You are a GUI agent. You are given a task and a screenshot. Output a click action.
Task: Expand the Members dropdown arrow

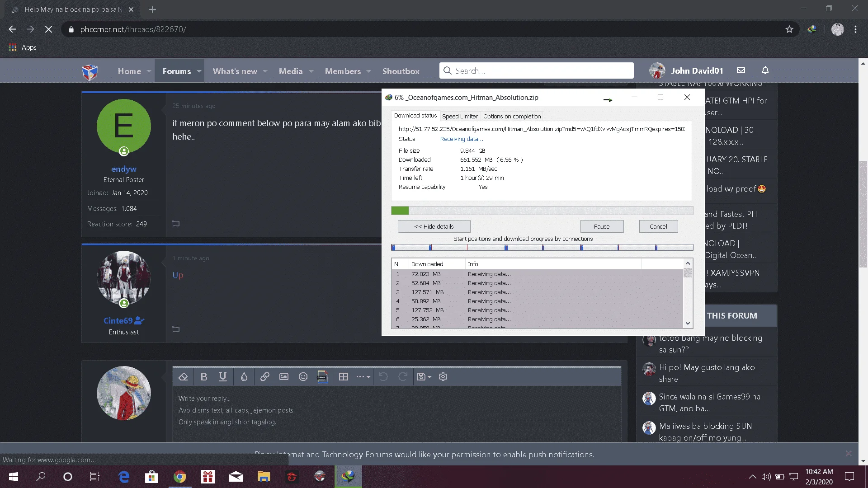[x=369, y=71]
